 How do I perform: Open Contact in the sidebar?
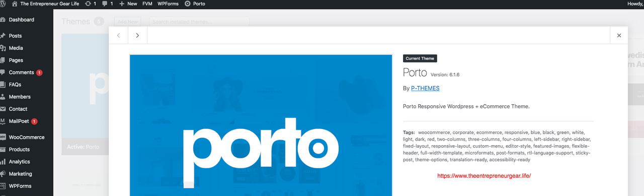point(18,109)
